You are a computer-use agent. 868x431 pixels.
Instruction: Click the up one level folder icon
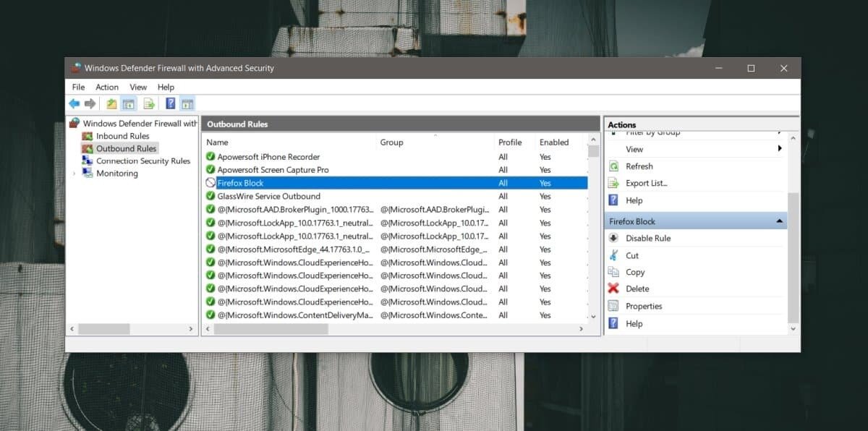pos(111,104)
